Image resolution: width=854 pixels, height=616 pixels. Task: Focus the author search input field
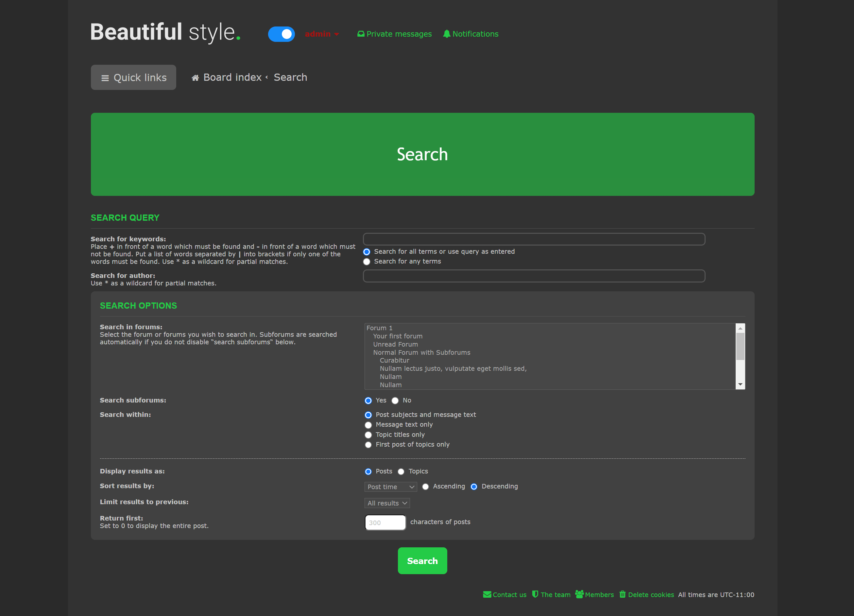click(534, 276)
